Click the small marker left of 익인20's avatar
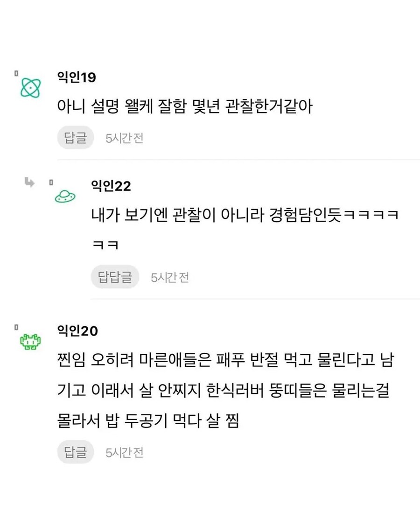Image resolution: width=420 pixels, height=525 pixels. (x=15, y=329)
